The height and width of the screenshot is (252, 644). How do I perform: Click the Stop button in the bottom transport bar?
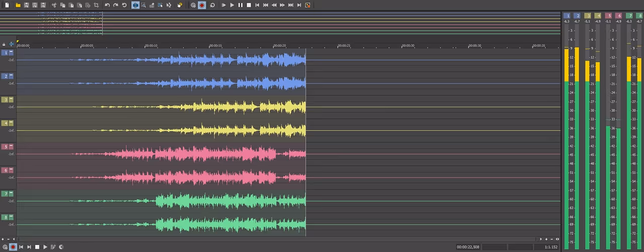coord(37,247)
